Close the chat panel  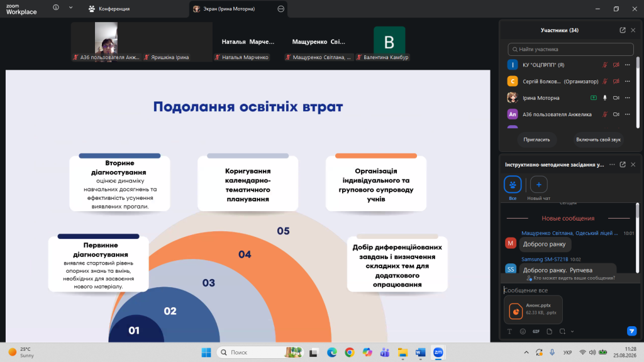(633, 165)
